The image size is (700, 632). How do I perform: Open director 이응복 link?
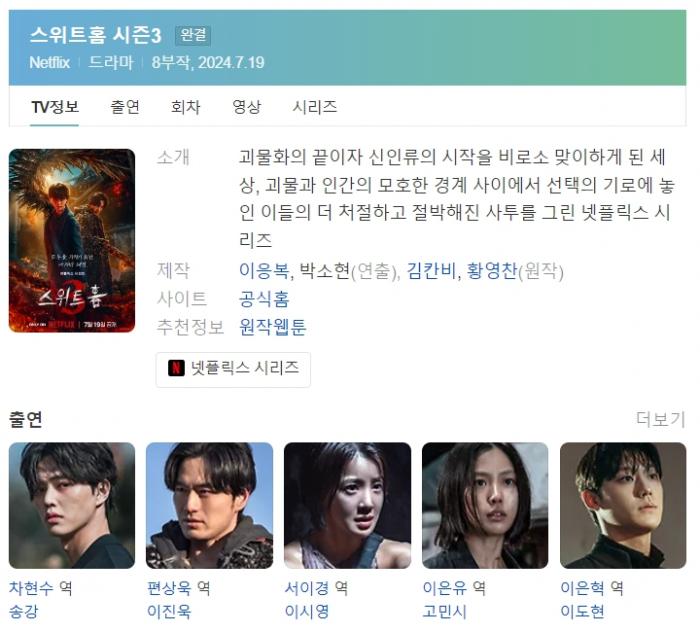264,270
